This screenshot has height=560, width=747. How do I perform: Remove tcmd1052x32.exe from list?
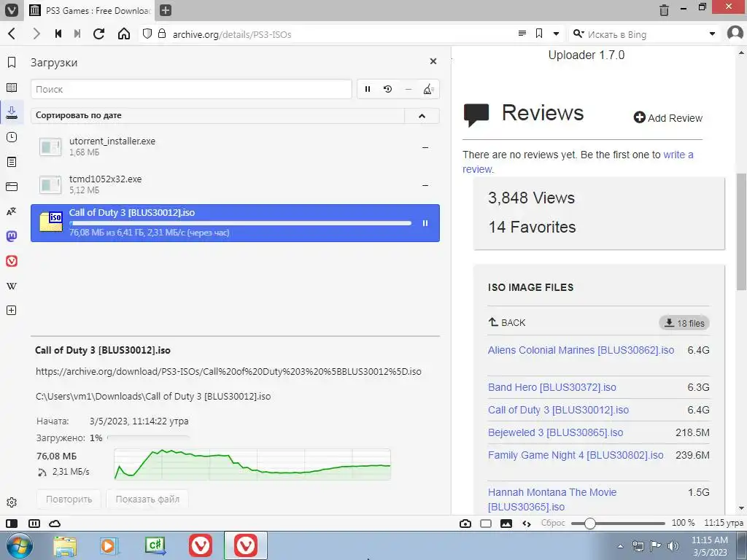pos(425,185)
